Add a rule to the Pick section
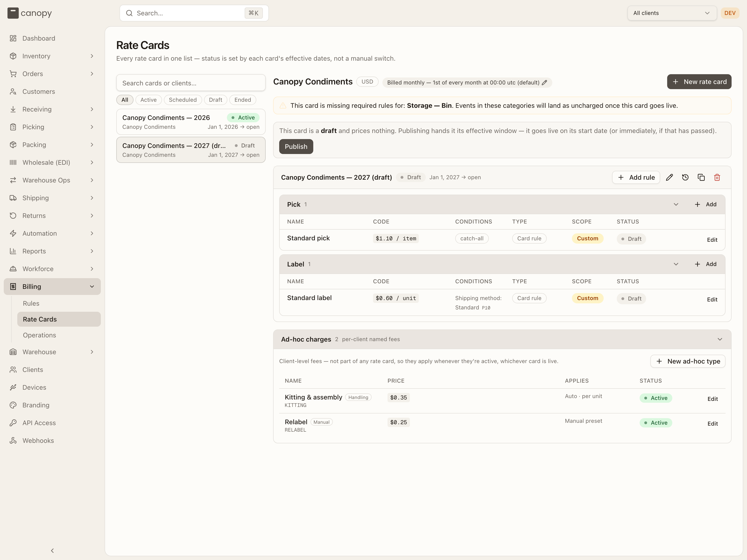Image resolution: width=747 pixels, height=560 pixels. 705,205
